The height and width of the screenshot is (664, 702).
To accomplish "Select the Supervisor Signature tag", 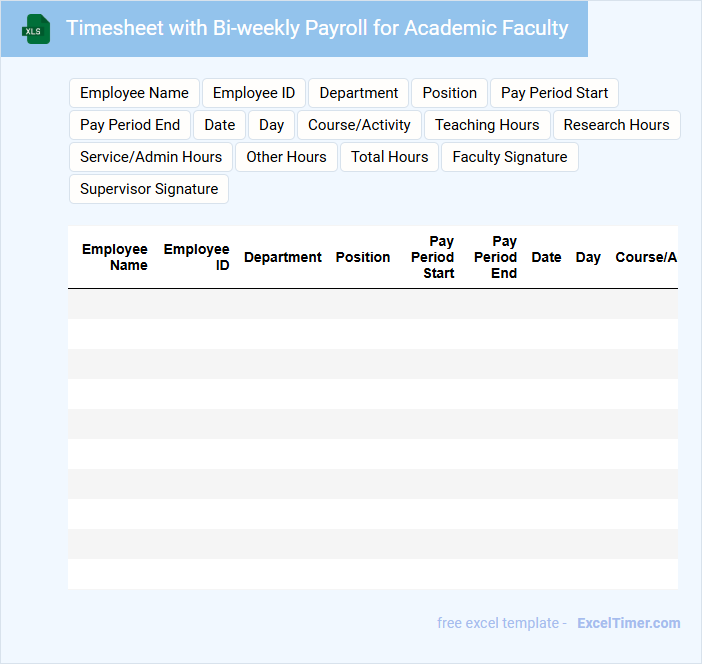I will pos(149,189).
